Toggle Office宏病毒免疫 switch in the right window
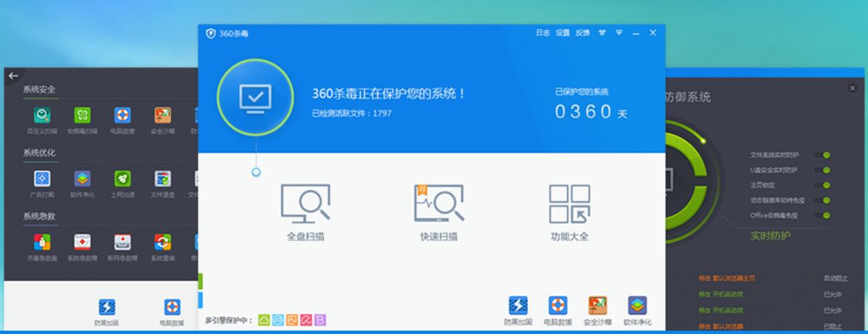Image resolution: width=868 pixels, height=334 pixels. click(x=823, y=215)
